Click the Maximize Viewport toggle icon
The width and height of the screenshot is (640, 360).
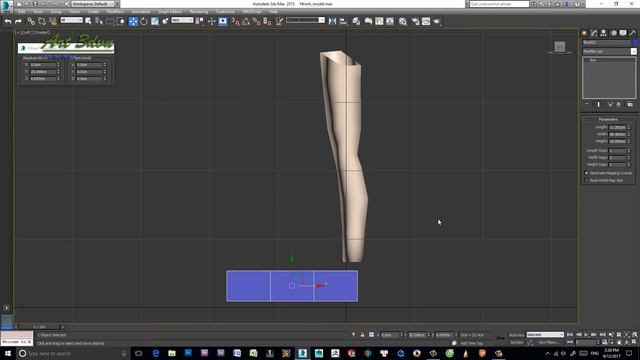tap(634, 342)
